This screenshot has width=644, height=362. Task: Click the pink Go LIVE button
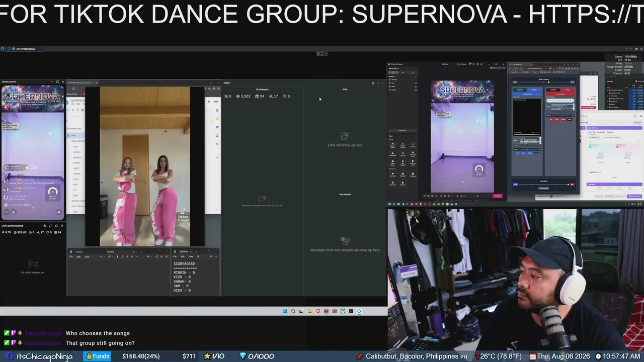[498, 196]
